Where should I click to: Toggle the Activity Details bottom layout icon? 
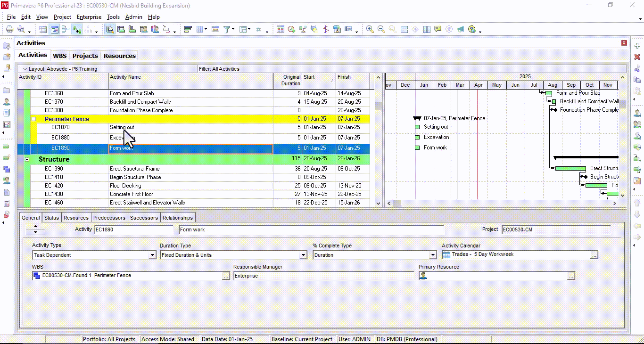[110, 29]
